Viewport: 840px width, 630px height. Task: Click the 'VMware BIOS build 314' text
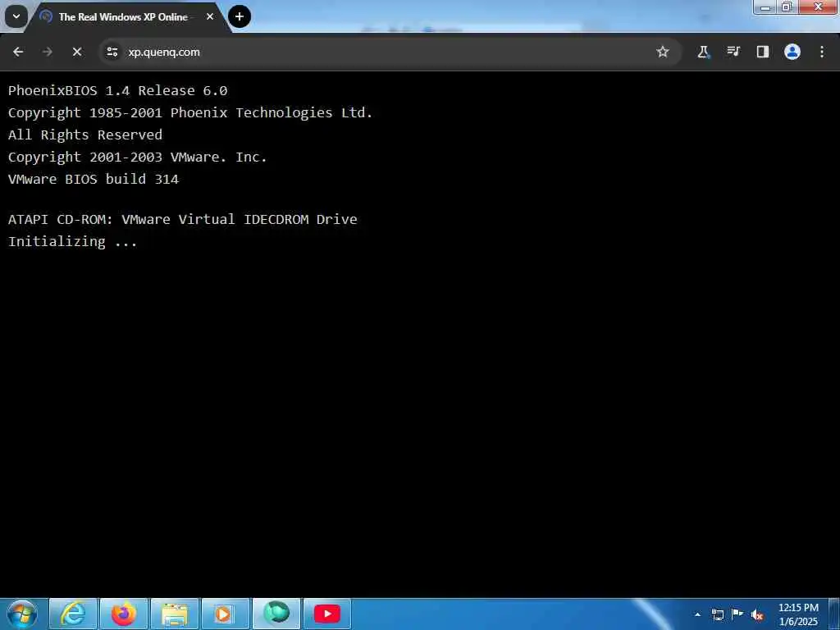click(x=94, y=179)
